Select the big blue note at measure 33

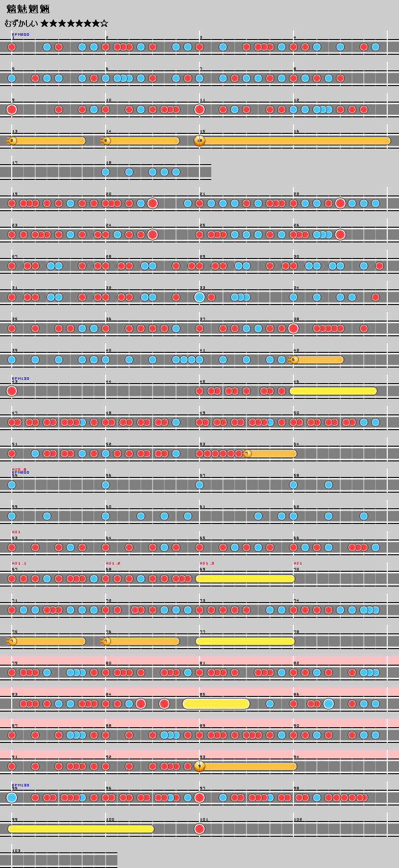199,297
